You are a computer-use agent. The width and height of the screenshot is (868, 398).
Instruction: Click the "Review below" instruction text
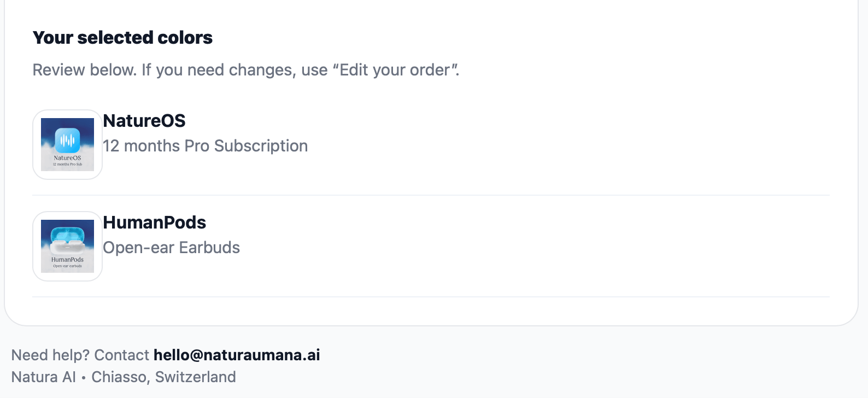pyautogui.click(x=85, y=70)
